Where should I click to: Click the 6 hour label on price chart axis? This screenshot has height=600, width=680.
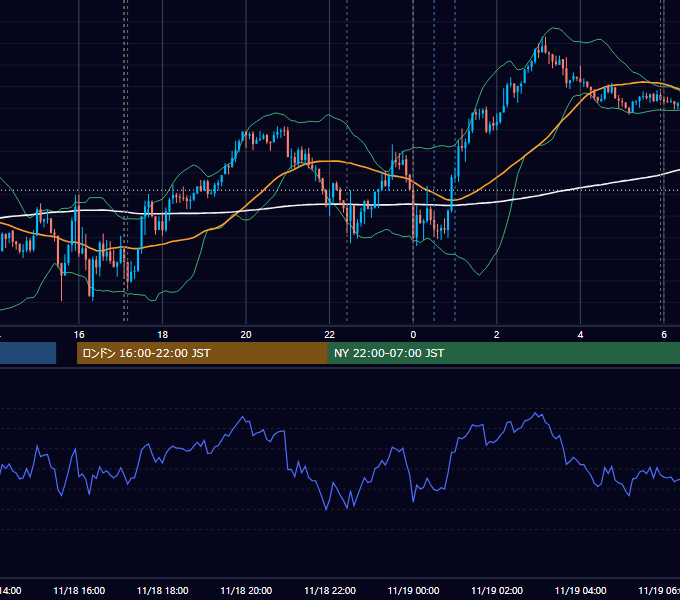[664, 335]
